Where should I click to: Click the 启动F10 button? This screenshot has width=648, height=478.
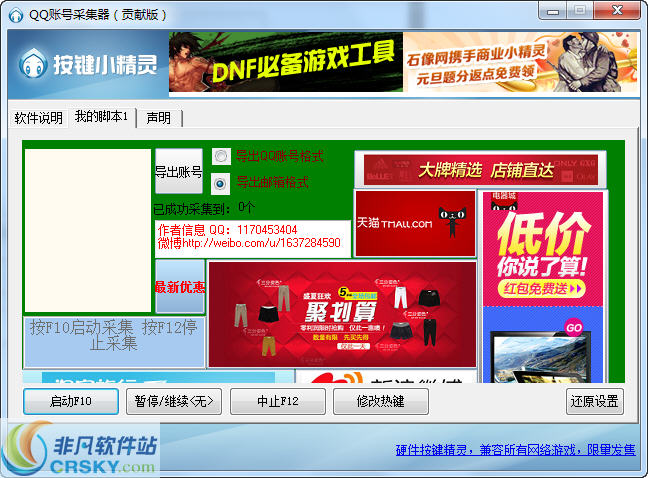point(71,401)
